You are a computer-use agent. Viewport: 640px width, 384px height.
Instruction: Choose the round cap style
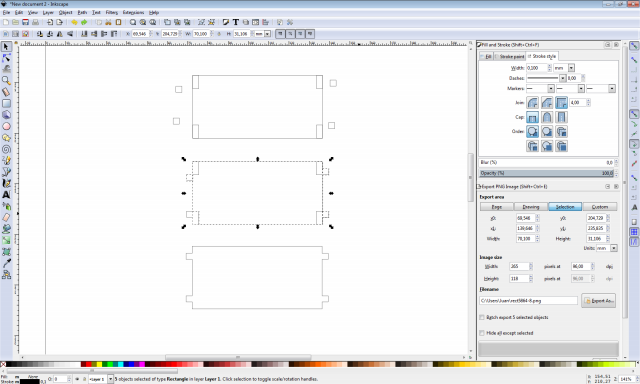tap(547, 117)
